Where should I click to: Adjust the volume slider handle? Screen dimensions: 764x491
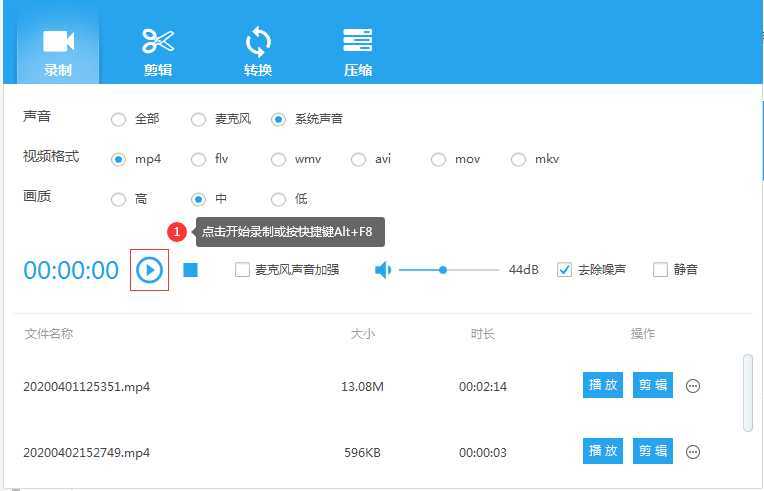click(x=442, y=270)
